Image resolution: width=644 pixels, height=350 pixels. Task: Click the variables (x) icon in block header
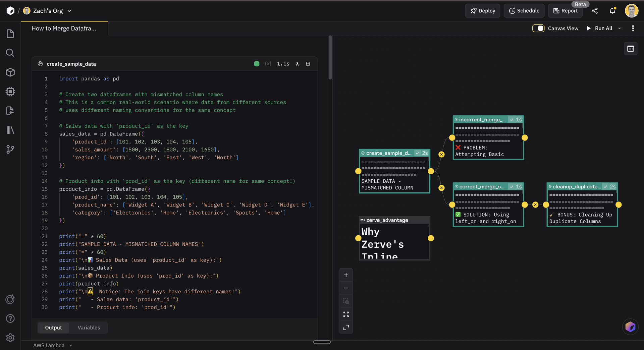(268, 64)
